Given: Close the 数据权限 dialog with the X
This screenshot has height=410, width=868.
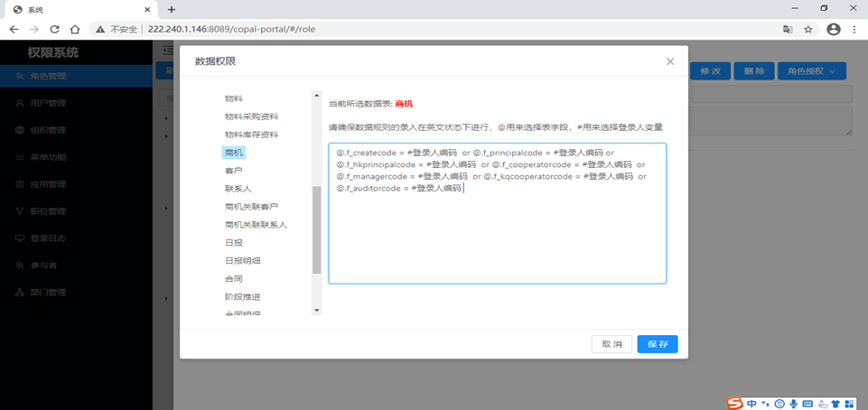Looking at the screenshot, I should 670,61.
